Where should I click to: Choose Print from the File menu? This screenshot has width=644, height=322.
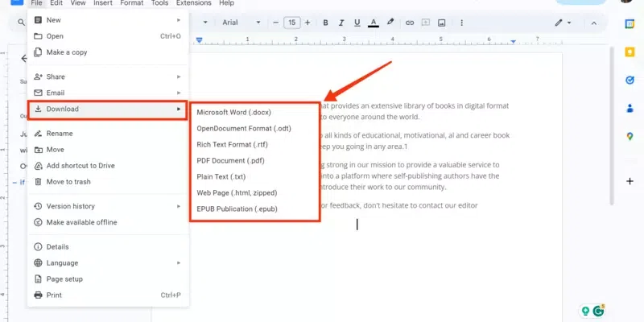108,295
